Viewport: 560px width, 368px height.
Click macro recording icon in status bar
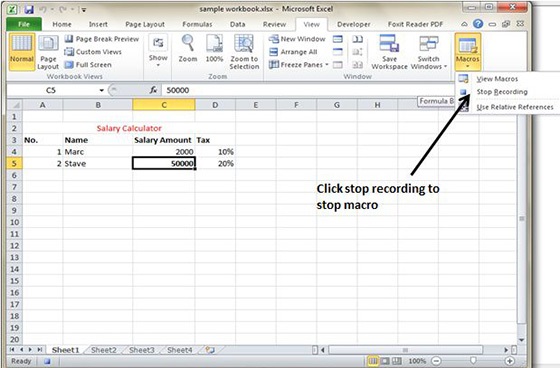pyautogui.click(x=48, y=361)
